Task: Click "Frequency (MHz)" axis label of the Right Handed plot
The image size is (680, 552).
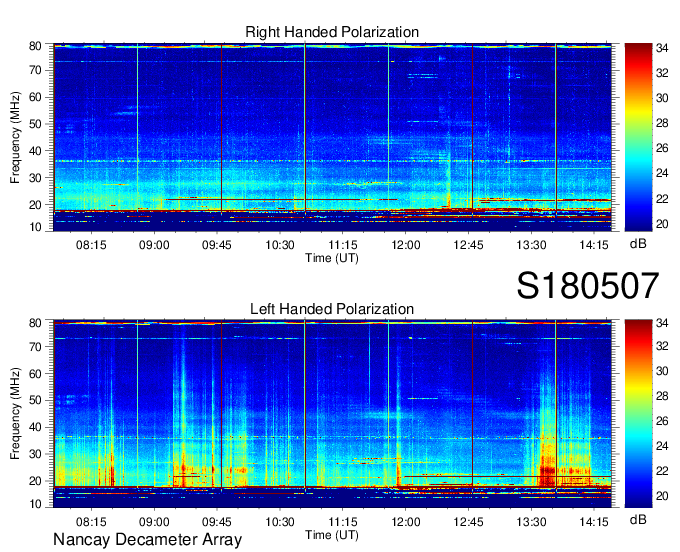Action: tap(15, 137)
